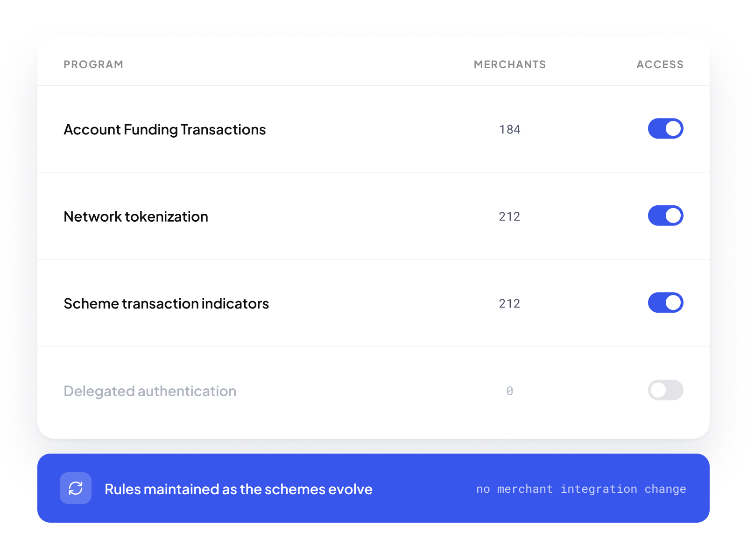Screen dimensions: 747x560
Task: Sort by the MERCHANTS column header
Action: (510, 64)
